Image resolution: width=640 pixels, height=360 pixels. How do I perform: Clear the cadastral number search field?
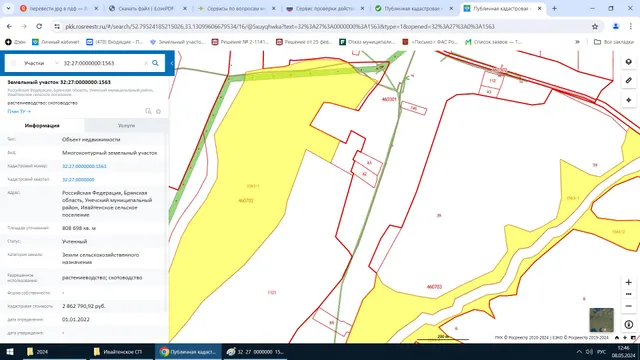point(146,63)
